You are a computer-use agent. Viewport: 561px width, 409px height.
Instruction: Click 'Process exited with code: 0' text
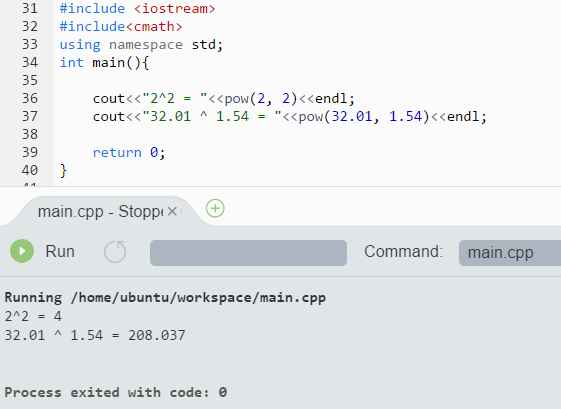(x=116, y=393)
